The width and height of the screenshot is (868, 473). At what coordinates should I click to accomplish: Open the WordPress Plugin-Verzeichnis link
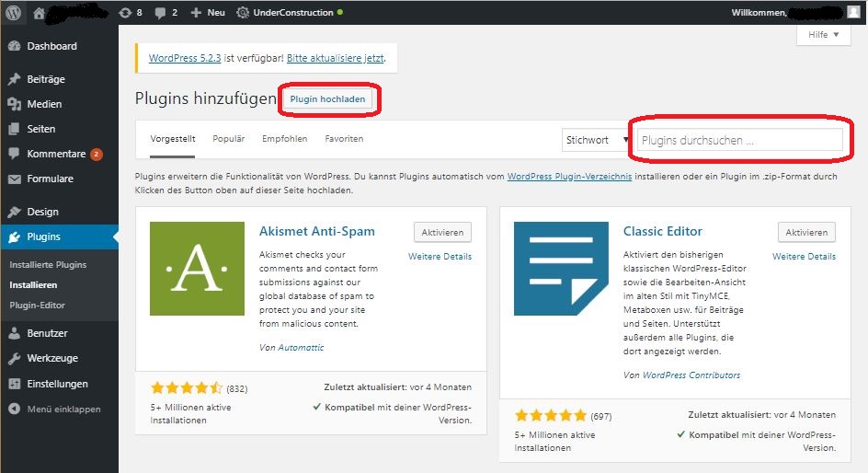click(569, 176)
